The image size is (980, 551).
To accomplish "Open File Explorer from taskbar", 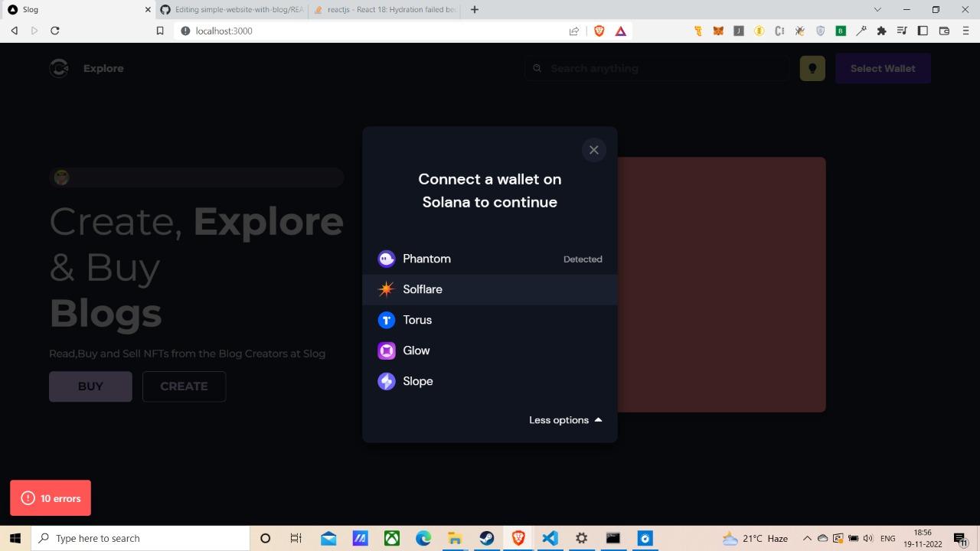I will click(455, 538).
